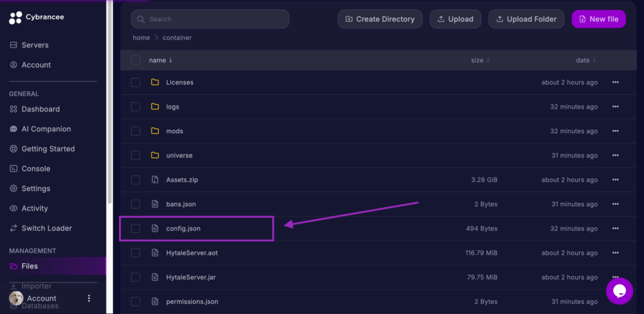The image size is (644, 314).
Task: Click the universe folder icon
Action: 155,155
